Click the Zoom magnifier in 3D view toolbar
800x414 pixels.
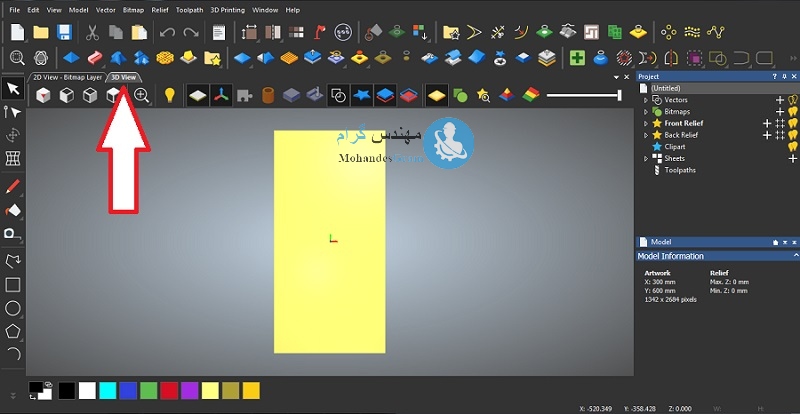pyautogui.click(x=142, y=95)
